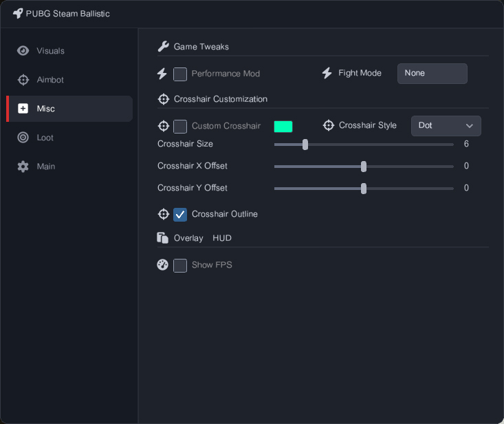Image resolution: width=504 pixels, height=424 pixels.
Task: Click the Crosshair Y Offset value 0
Action: [466, 187]
